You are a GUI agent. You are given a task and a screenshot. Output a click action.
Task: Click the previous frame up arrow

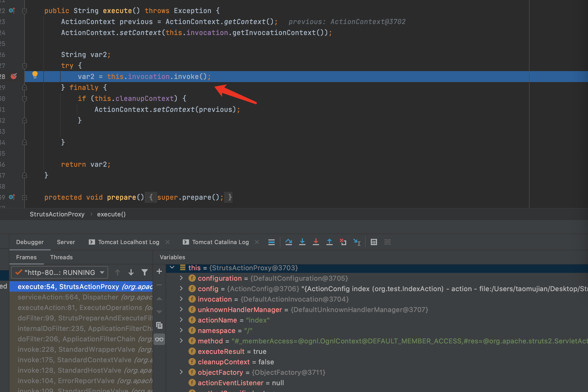(x=117, y=273)
